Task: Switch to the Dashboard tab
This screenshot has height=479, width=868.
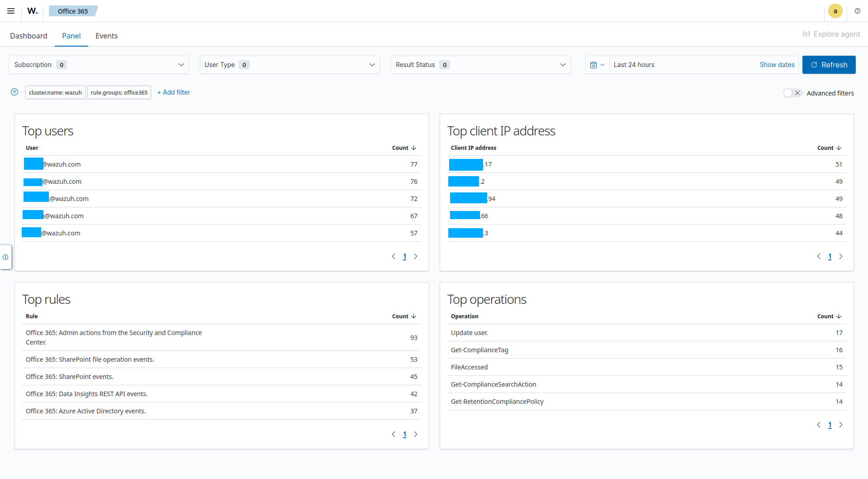Action: point(28,35)
